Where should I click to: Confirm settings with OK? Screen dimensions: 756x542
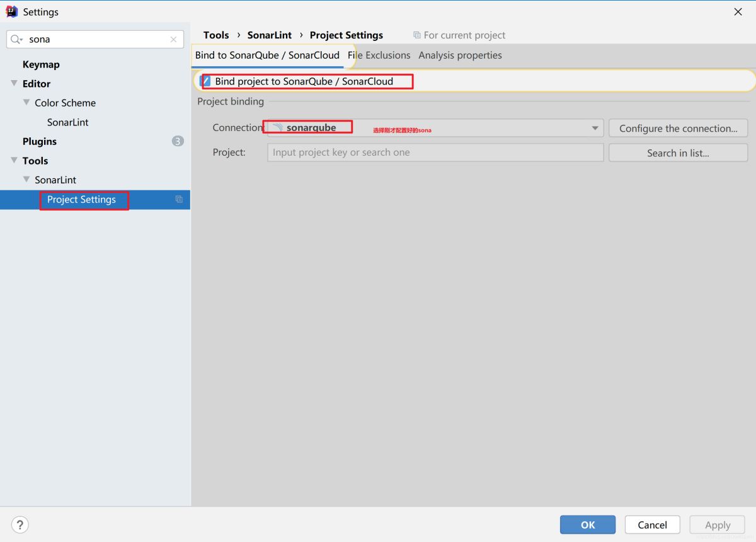click(588, 524)
